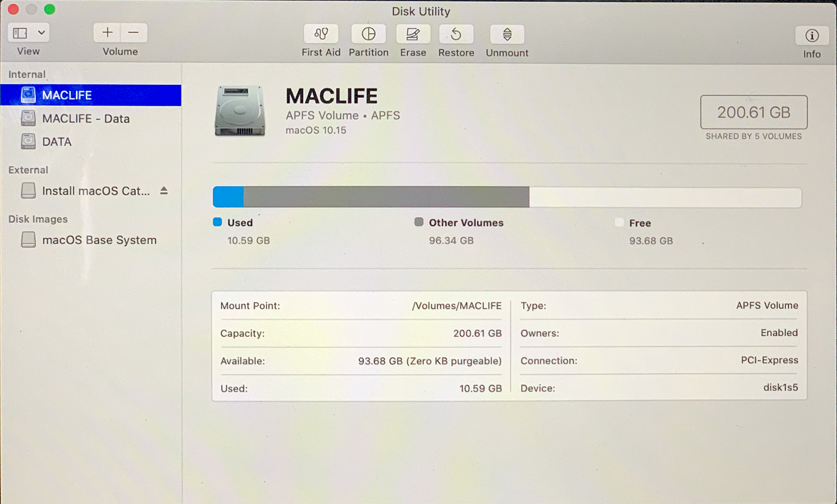837x504 pixels.
Task: Open the Partition tool
Action: click(368, 39)
